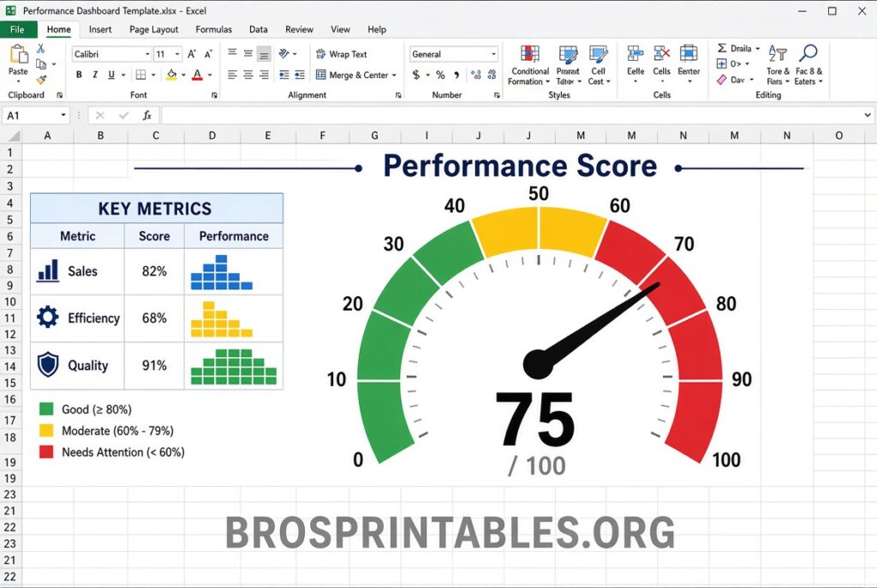Click the Insert Function fx button

click(147, 116)
